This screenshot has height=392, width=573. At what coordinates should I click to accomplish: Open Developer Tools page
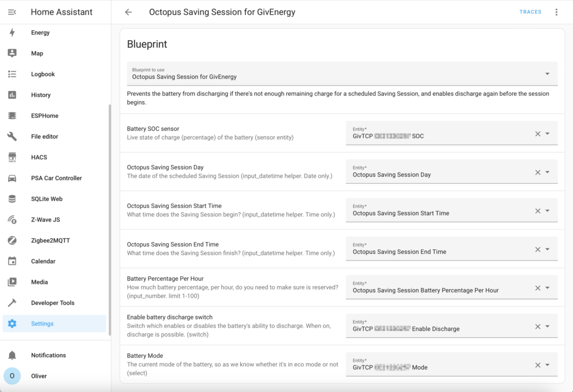54,303
